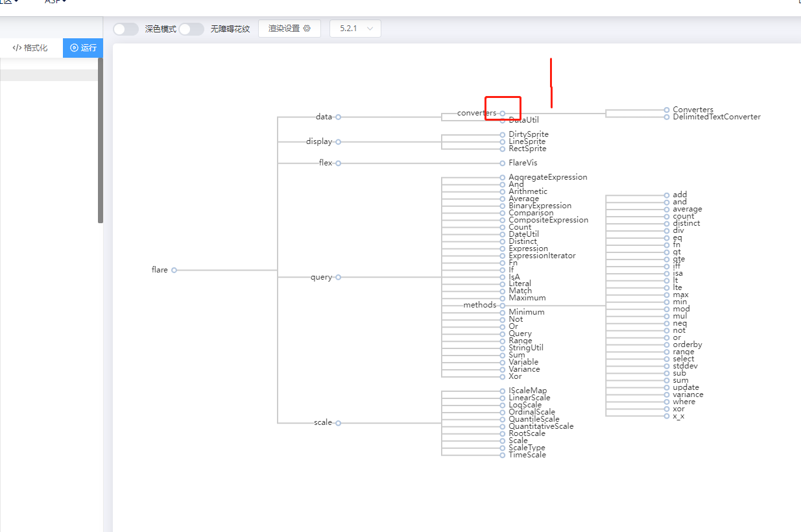Click the DirtySprite node symbol
The height and width of the screenshot is (532, 801).
pos(502,134)
